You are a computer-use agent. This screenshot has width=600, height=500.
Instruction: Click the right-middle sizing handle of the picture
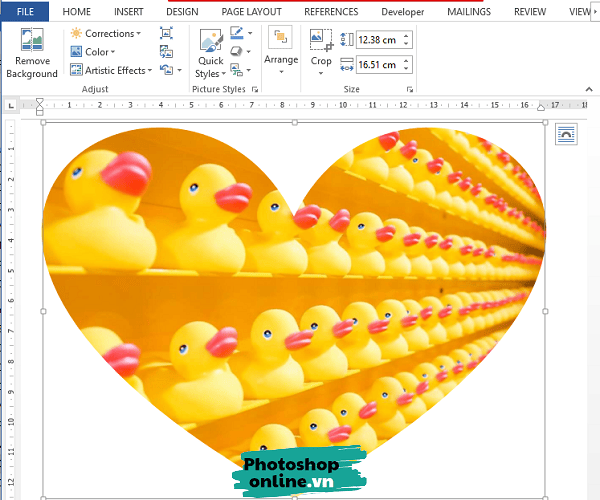545,311
